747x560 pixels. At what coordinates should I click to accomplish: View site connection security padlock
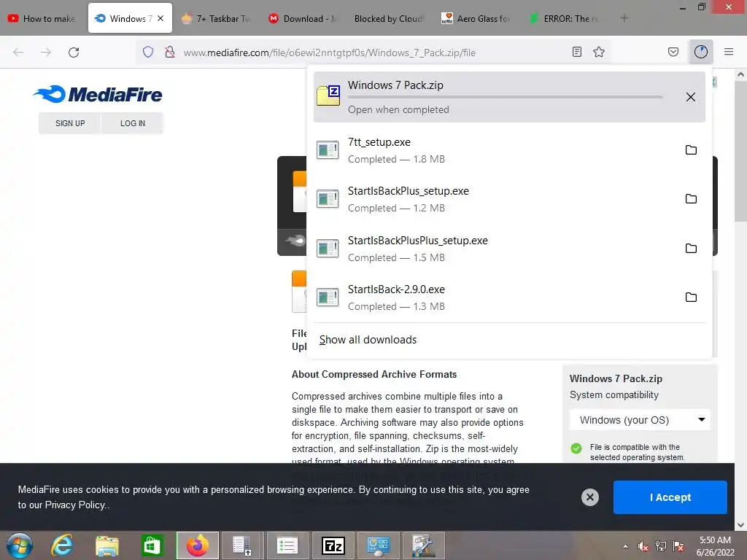169,52
